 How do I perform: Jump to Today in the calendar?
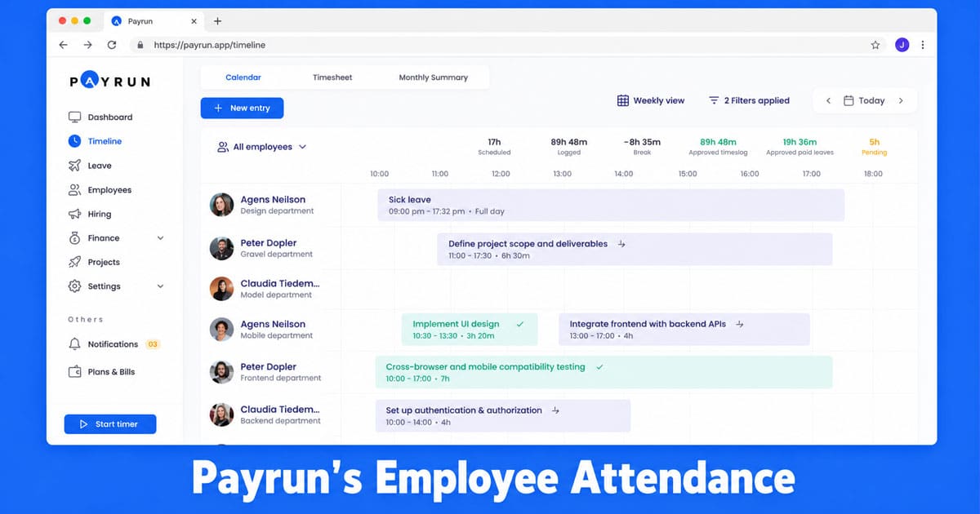[871, 100]
